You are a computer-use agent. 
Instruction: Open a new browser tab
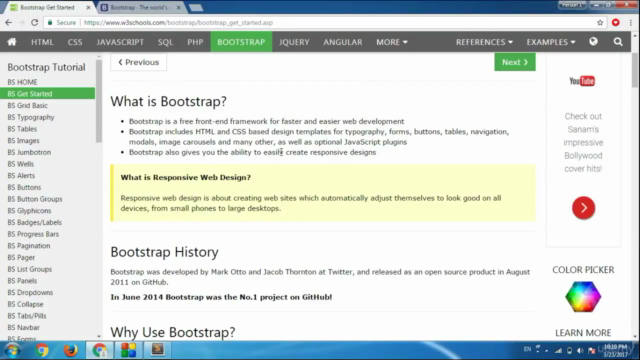click(196, 7)
